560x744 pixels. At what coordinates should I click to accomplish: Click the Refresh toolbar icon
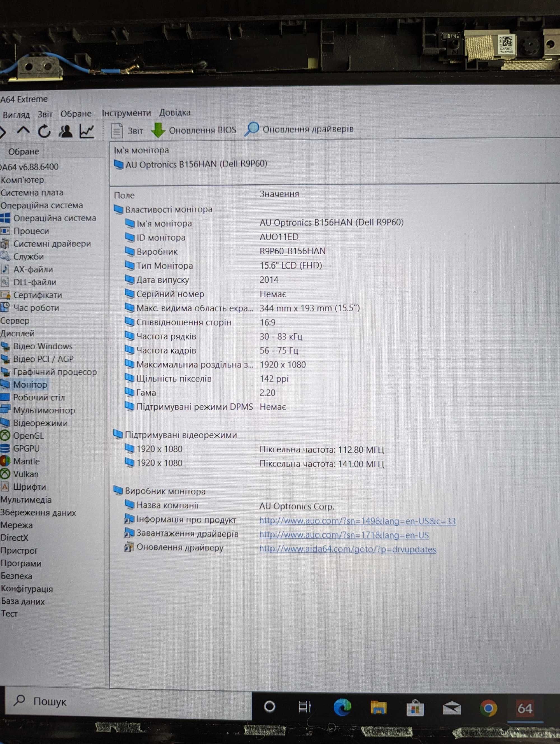44,131
